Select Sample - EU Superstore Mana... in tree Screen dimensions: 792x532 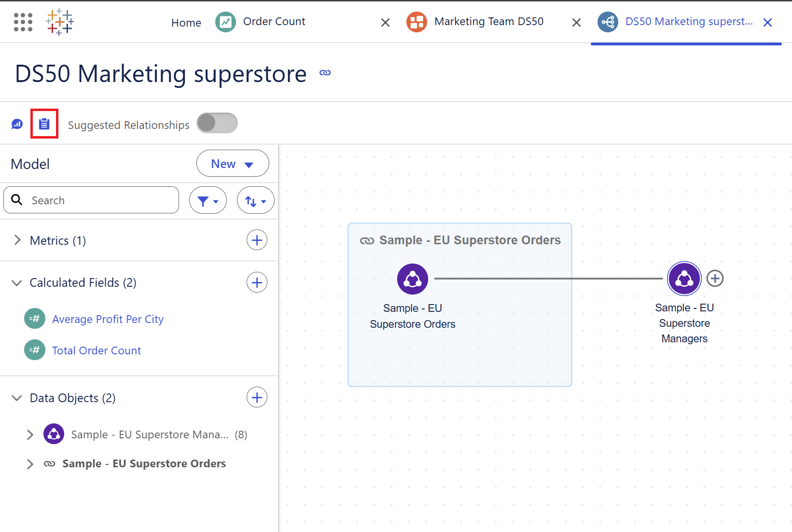coord(150,434)
